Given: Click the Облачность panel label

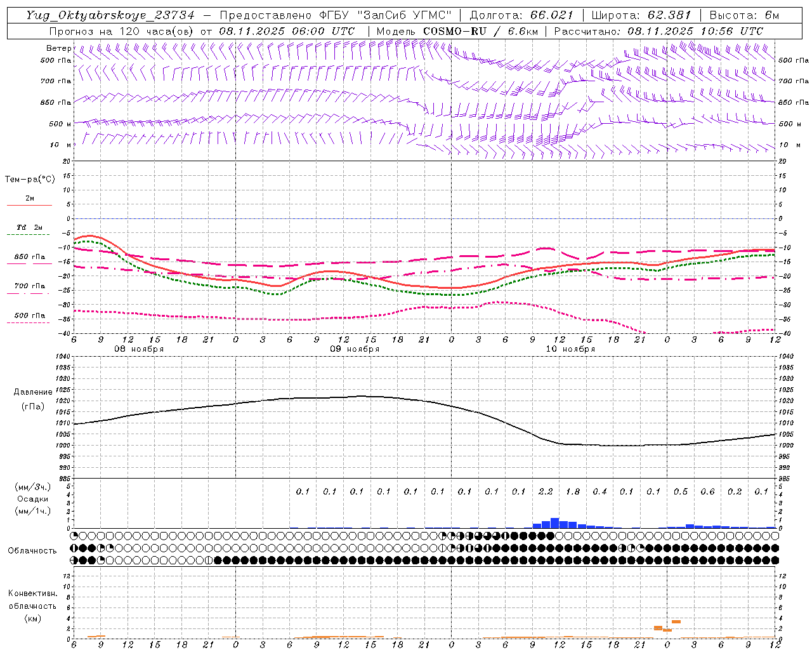Looking at the screenshot, I should pyautogui.click(x=32, y=551).
